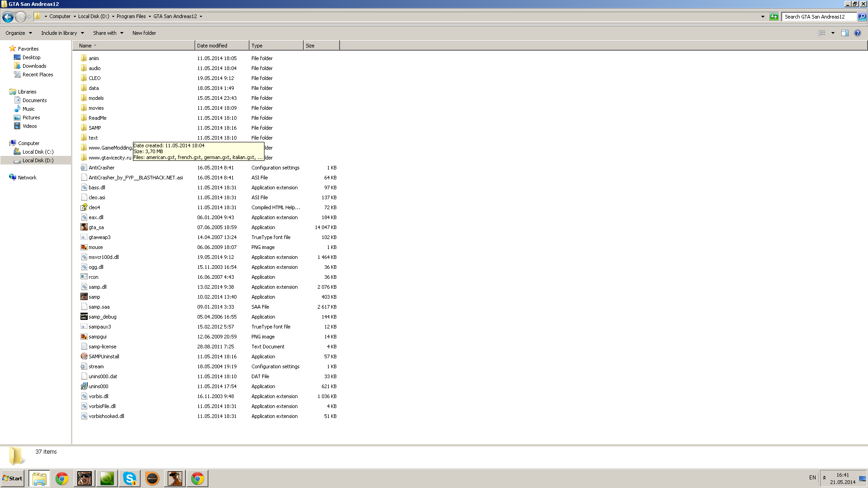This screenshot has height=488, width=868.
Task: Select the samp_debug application icon
Action: pos(84,316)
